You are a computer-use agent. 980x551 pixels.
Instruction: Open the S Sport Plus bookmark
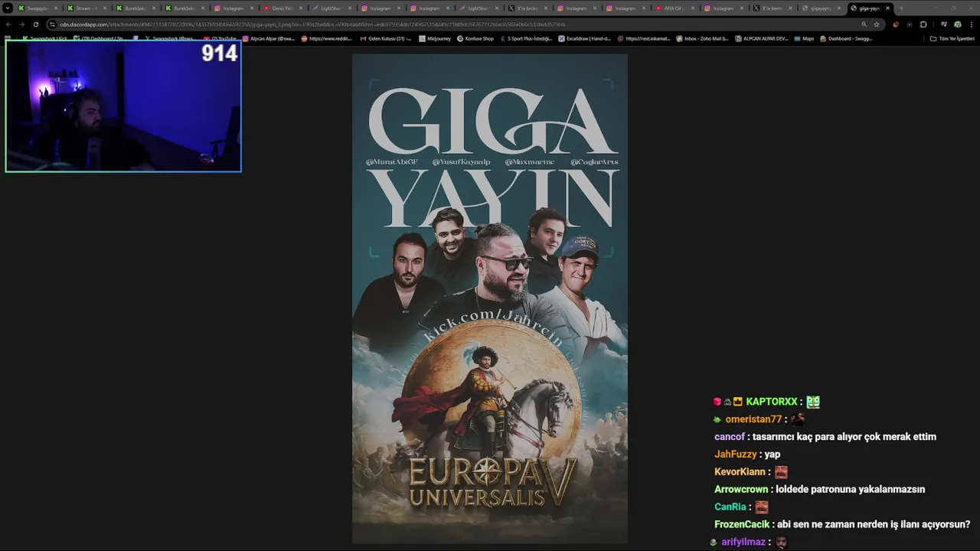tap(526, 38)
